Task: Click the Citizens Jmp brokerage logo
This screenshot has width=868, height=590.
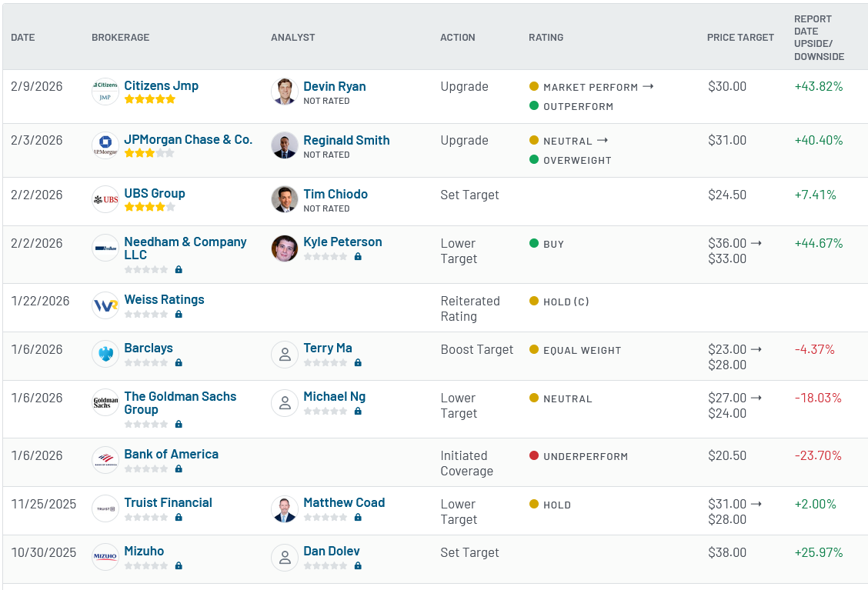Action: coord(105,92)
